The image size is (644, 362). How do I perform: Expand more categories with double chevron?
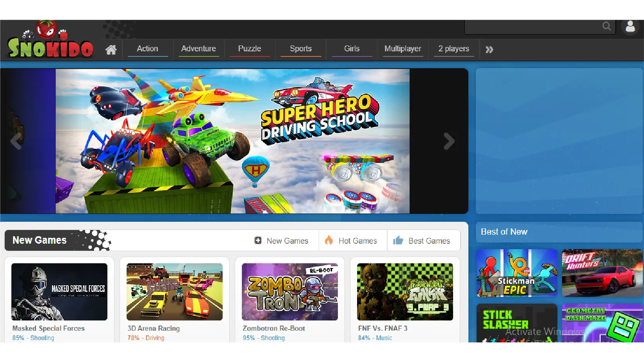[489, 50]
